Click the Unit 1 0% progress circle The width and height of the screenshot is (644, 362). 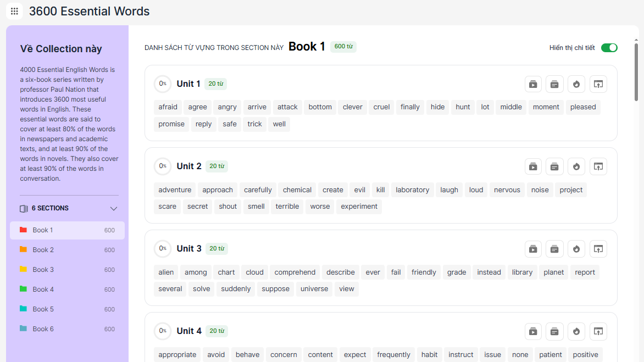click(x=163, y=84)
